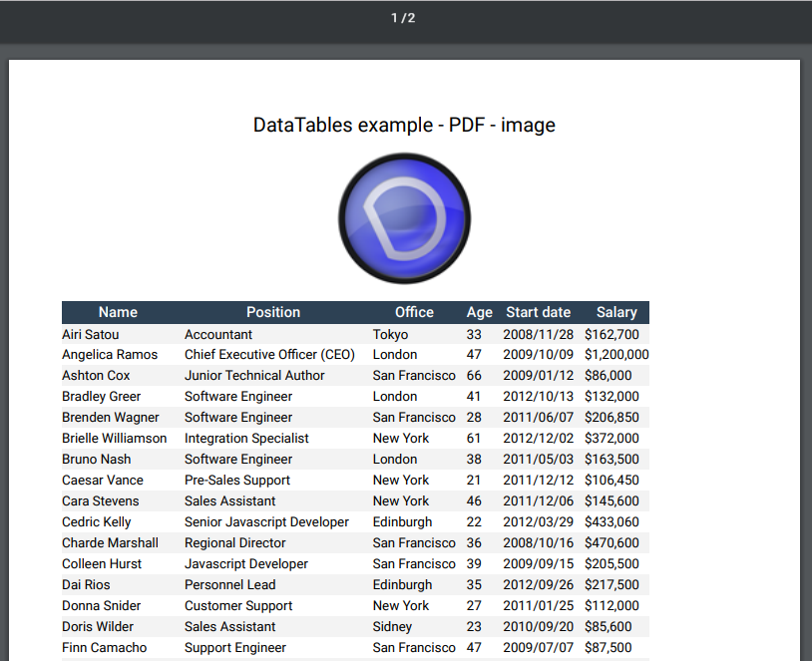Viewport: 812px width, 661px height.
Task: Click the "Start date" column header
Action: point(538,312)
